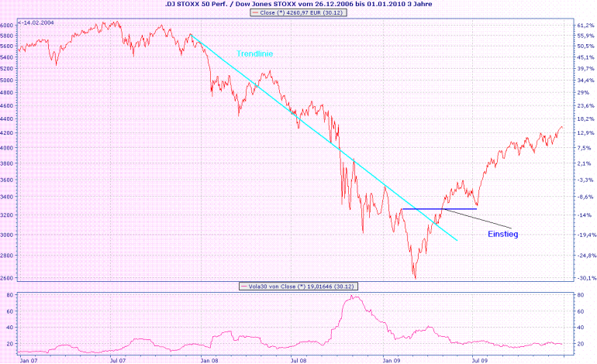This screenshot has width=597, height=364.
Task: Click the 3200 price axis label
Action: [x=6, y=215]
